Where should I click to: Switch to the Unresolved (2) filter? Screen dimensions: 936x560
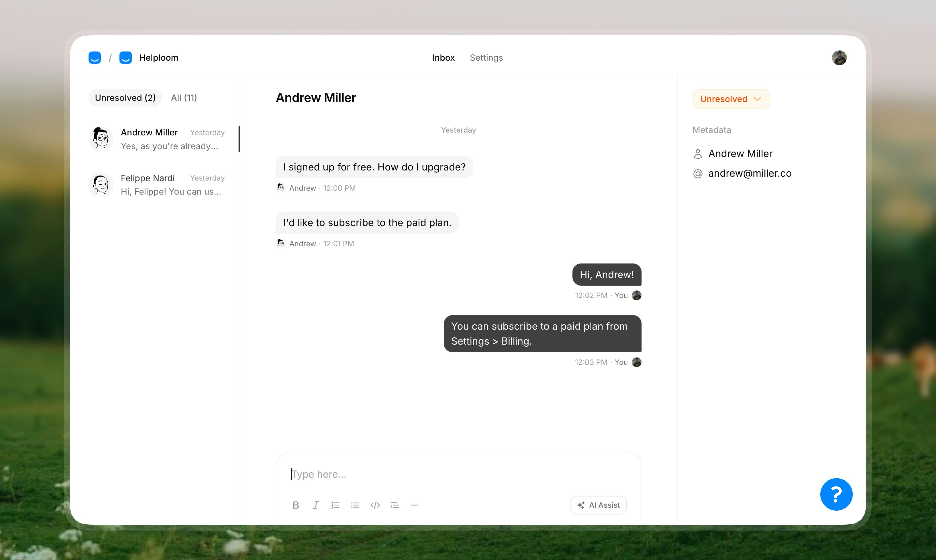tap(125, 98)
